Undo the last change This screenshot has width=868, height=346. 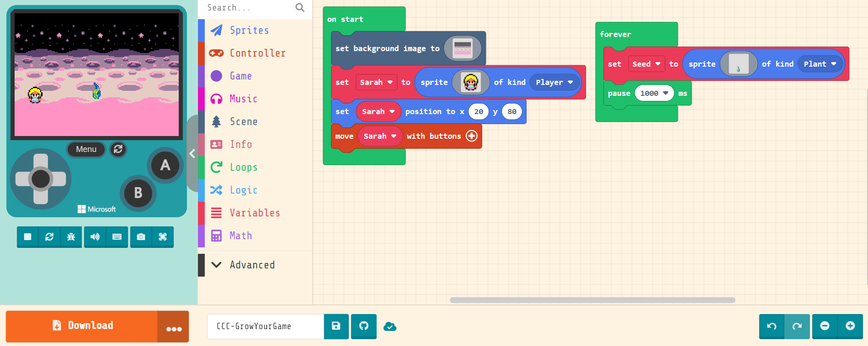772,326
